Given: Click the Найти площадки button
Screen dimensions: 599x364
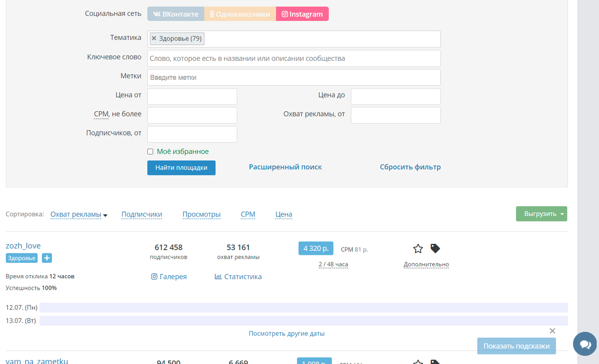Looking at the screenshot, I should 181,168.
